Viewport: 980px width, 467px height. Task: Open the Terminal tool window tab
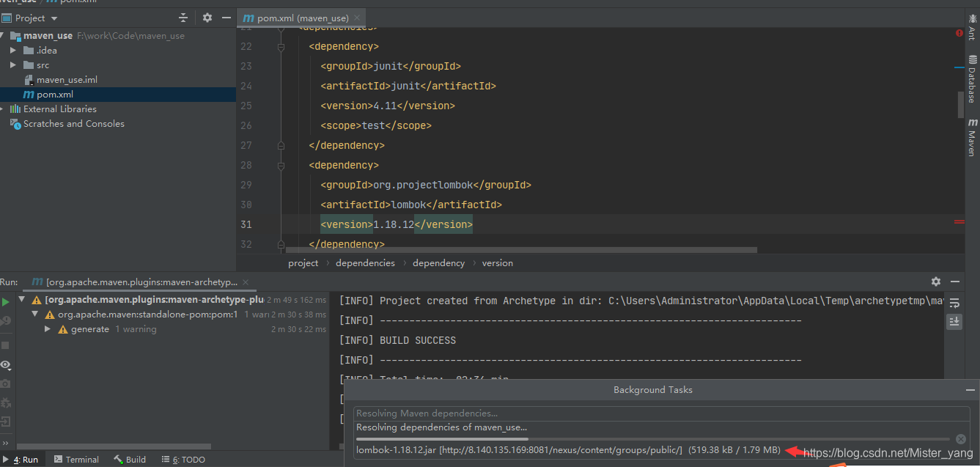coord(75,460)
